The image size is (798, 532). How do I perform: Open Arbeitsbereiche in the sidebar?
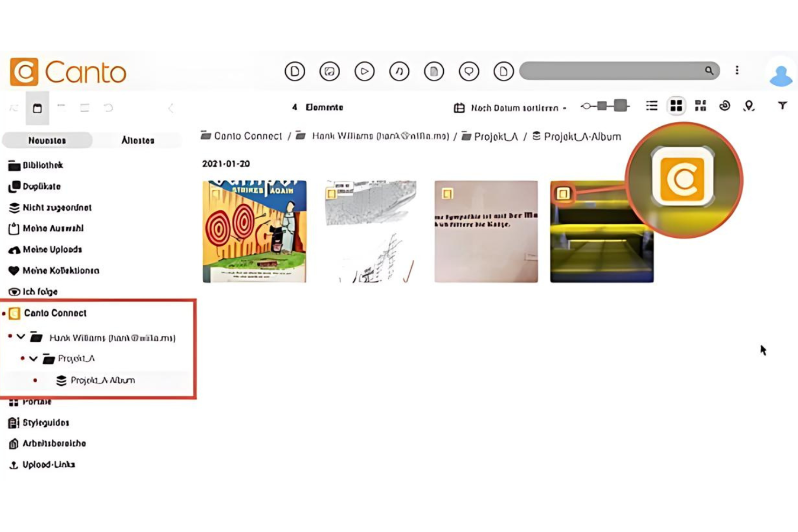coord(47,444)
